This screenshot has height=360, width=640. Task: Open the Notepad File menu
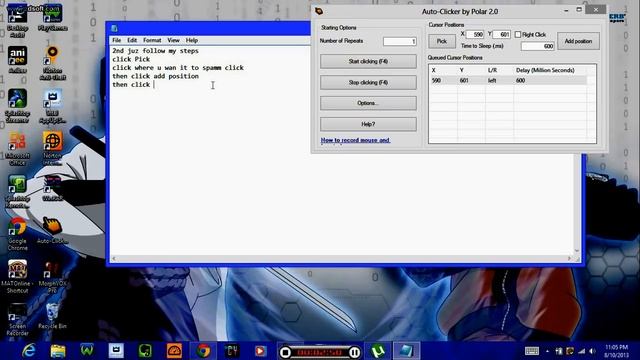tap(117, 40)
